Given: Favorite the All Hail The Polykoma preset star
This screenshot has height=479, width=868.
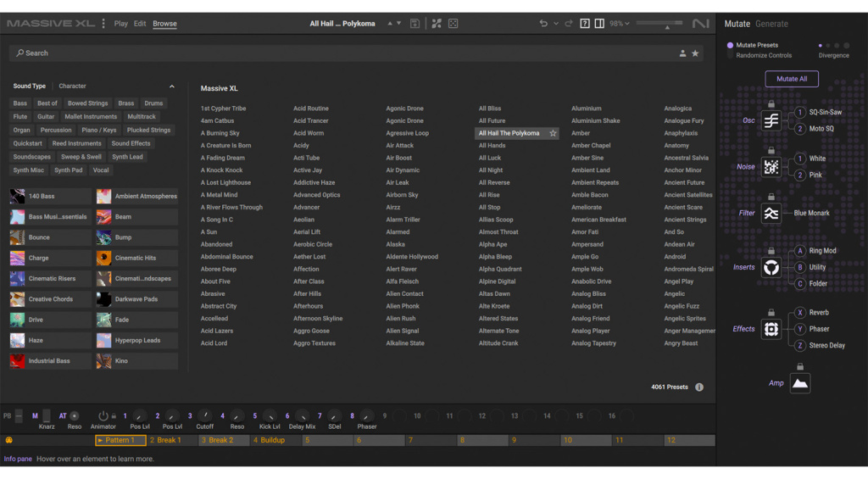Looking at the screenshot, I should pyautogui.click(x=553, y=133).
